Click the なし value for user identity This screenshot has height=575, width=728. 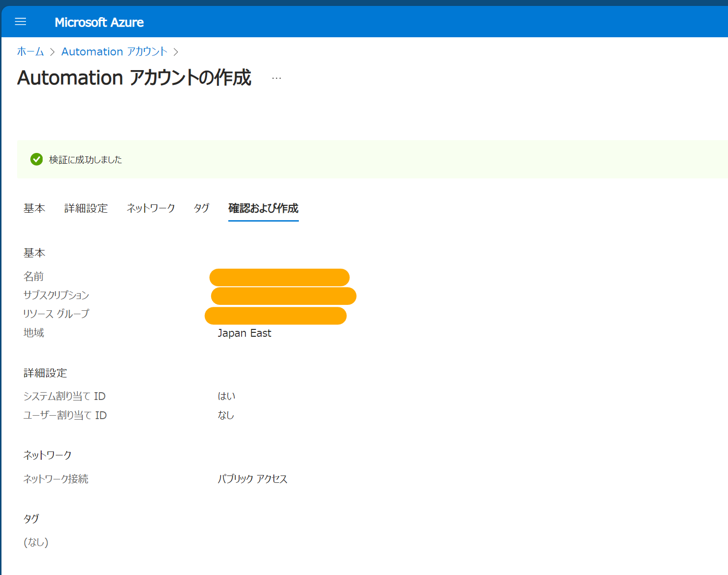226,415
